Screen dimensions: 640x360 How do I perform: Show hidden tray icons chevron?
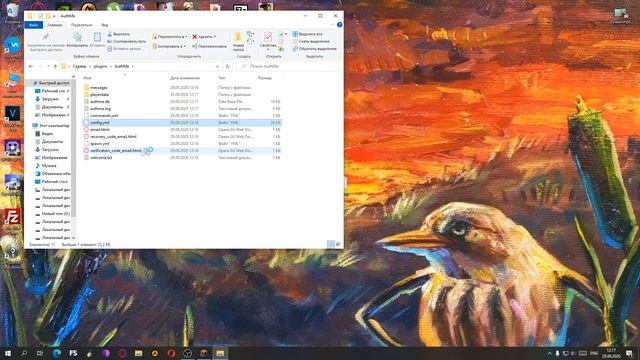pos(549,353)
